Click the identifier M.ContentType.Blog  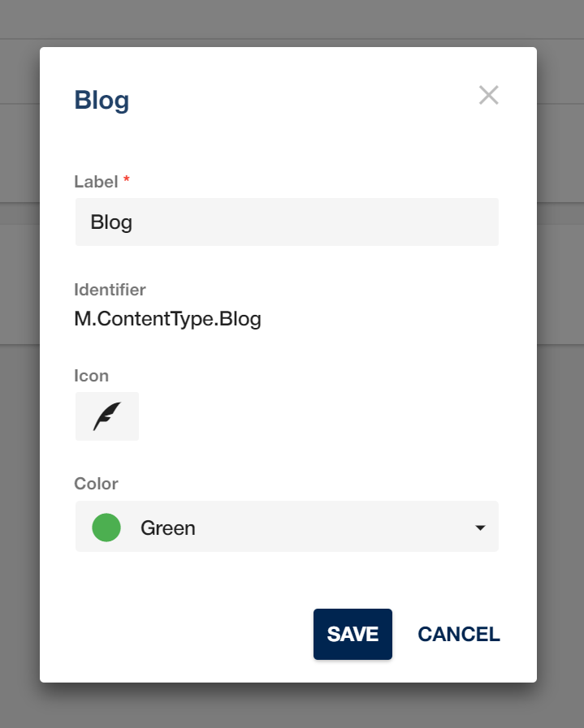pyautogui.click(x=167, y=318)
